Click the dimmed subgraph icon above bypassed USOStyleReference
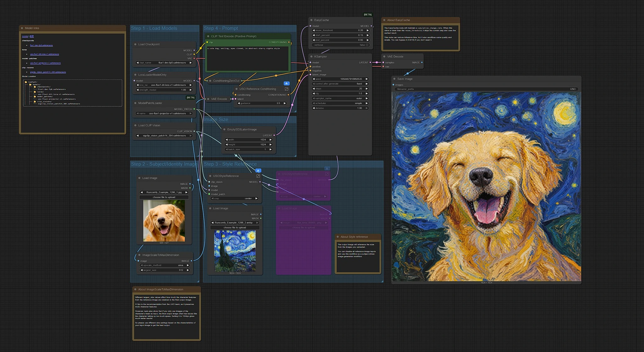The image size is (644, 352). click(327, 168)
